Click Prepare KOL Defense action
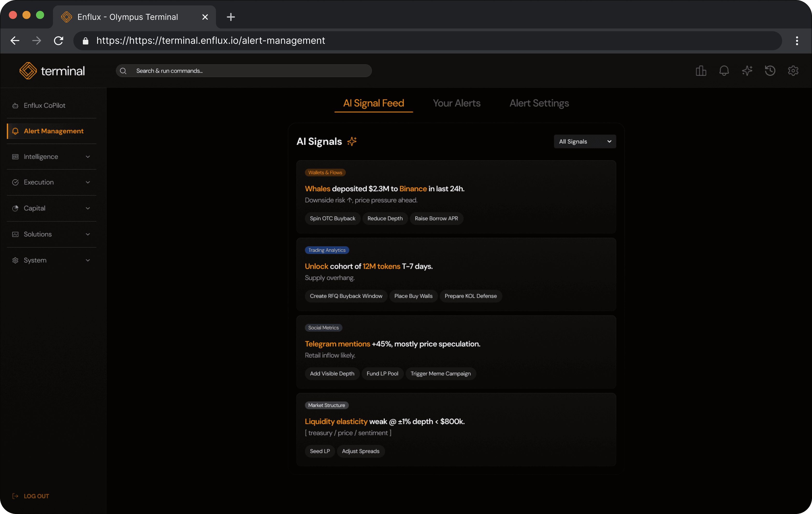The height and width of the screenshot is (514, 812). pos(471,296)
